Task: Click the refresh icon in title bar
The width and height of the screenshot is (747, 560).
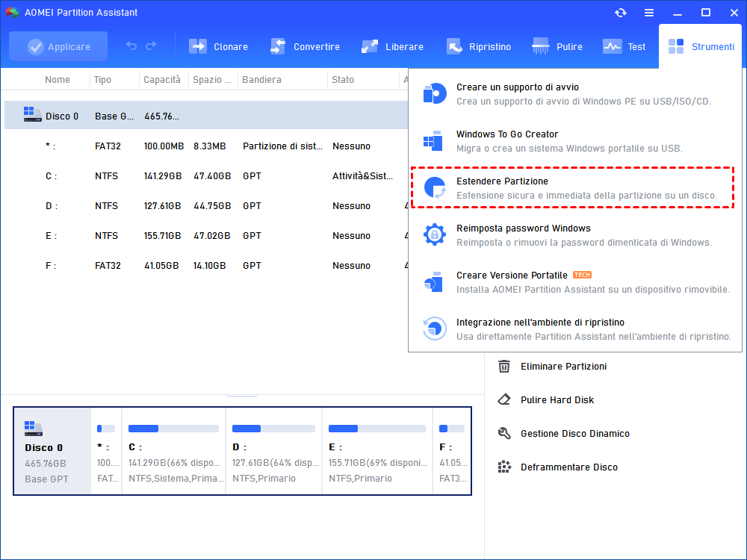Action: pos(620,13)
